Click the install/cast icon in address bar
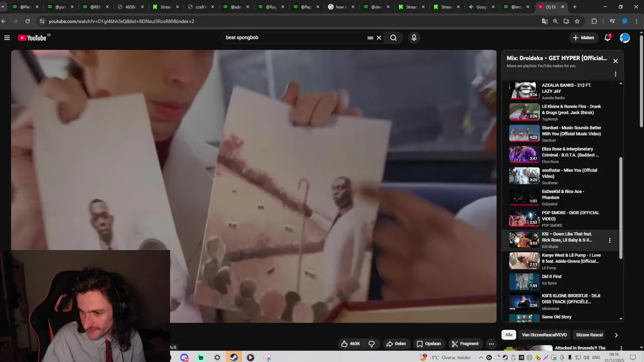 tap(567, 21)
